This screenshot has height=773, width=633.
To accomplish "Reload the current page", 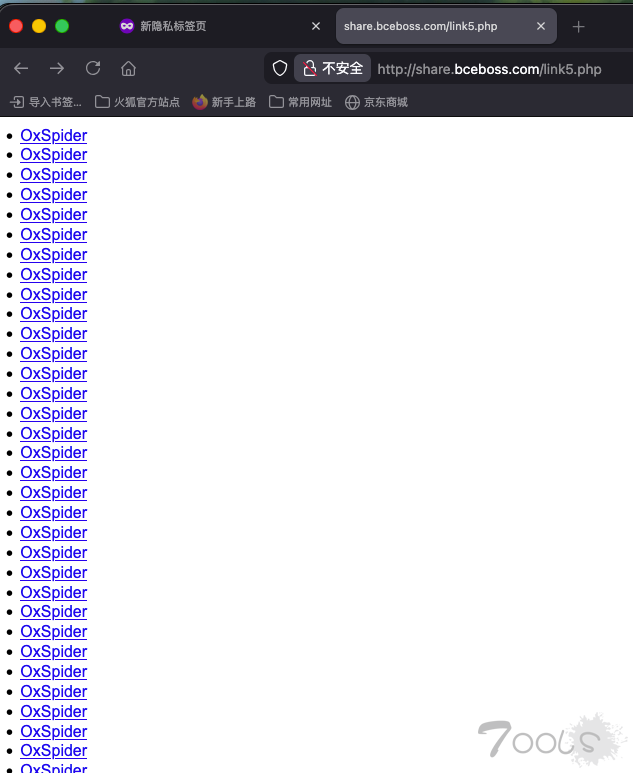I will tap(93, 69).
